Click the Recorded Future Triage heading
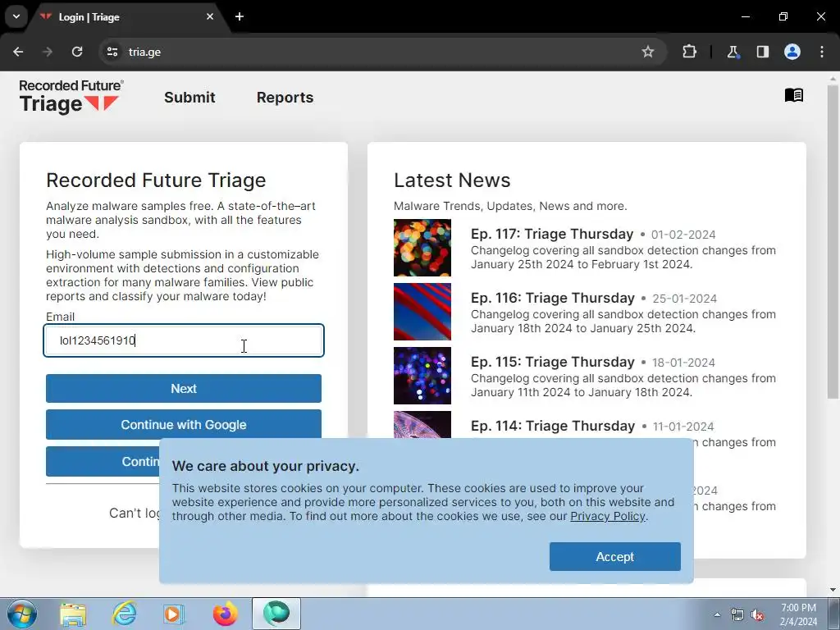Image resolution: width=840 pixels, height=630 pixels. pos(156,180)
